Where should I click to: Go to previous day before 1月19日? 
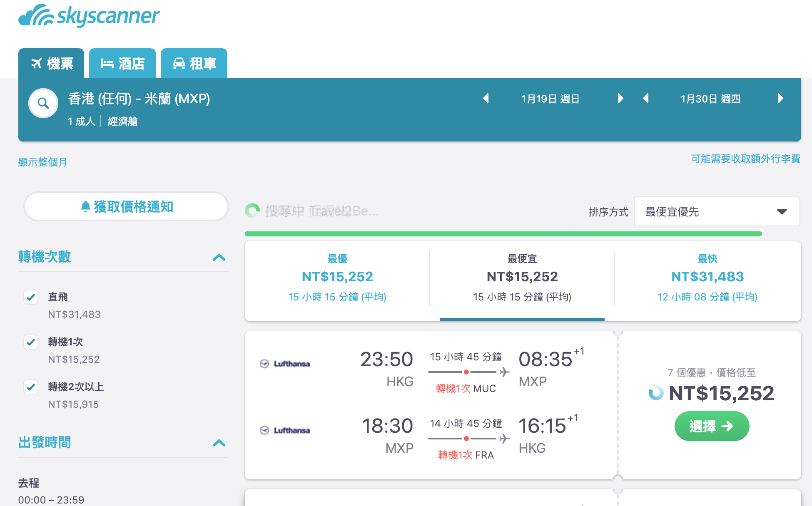tap(486, 99)
